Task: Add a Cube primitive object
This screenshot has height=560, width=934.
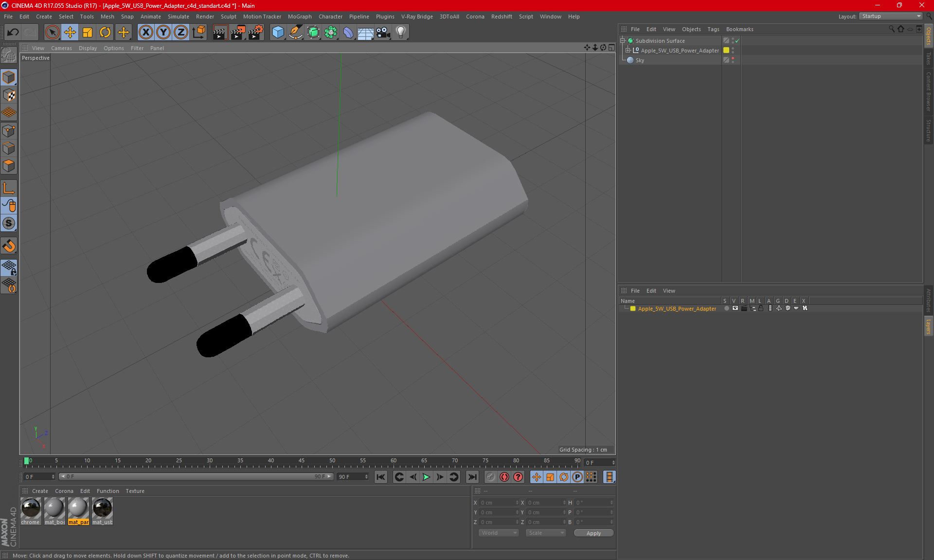Action: point(278,33)
